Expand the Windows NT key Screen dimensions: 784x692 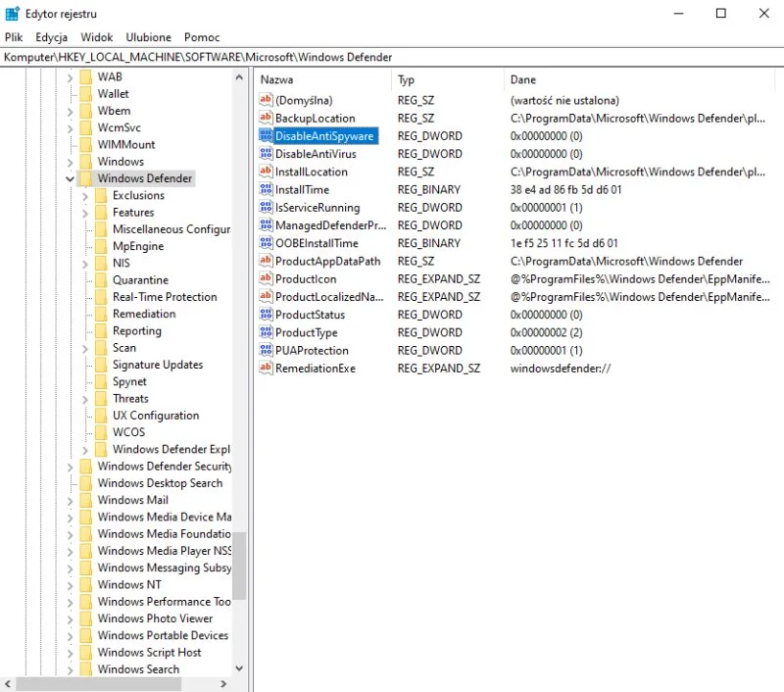point(70,585)
